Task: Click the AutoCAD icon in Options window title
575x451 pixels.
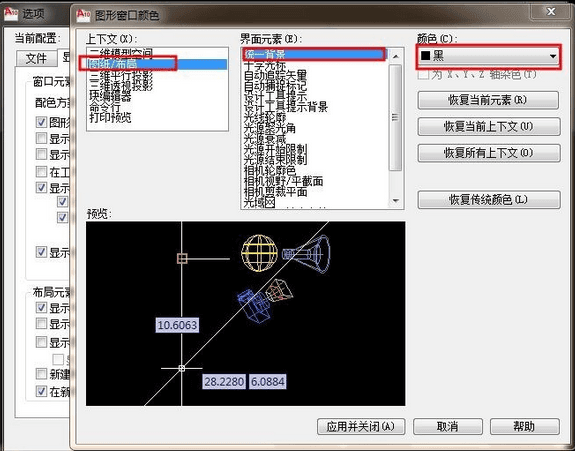Action: point(11,13)
